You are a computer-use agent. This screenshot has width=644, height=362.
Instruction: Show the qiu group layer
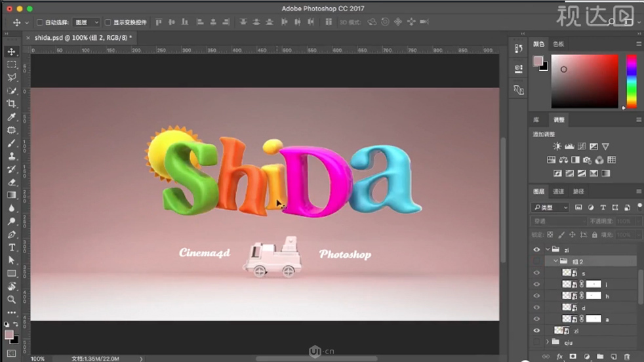(x=536, y=342)
